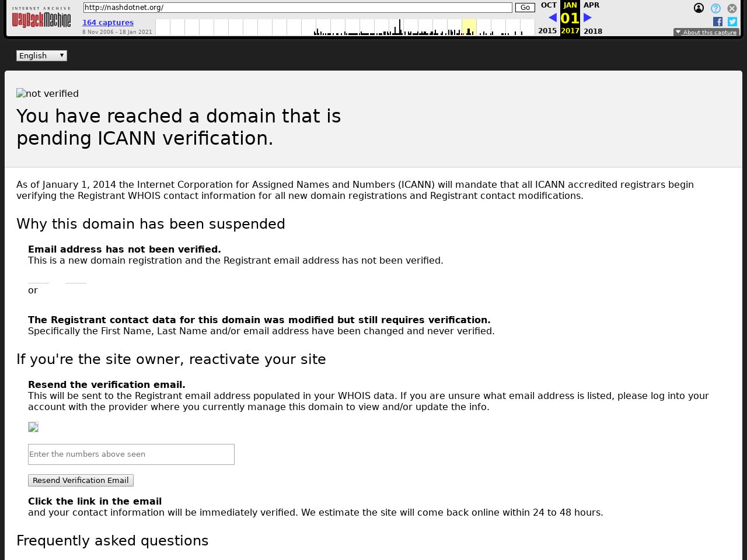The height and width of the screenshot is (560, 747).
Task: Jump to APR 2018 capture
Action: tap(591, 5)
